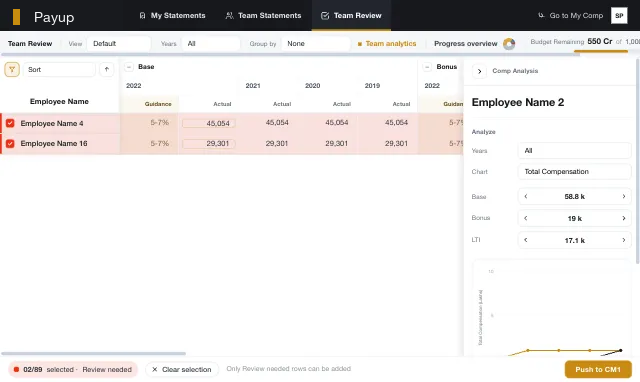Viewport: 640px width, 382px height.
Task: Click the horizontal table scrollbar
Action: 93,353
